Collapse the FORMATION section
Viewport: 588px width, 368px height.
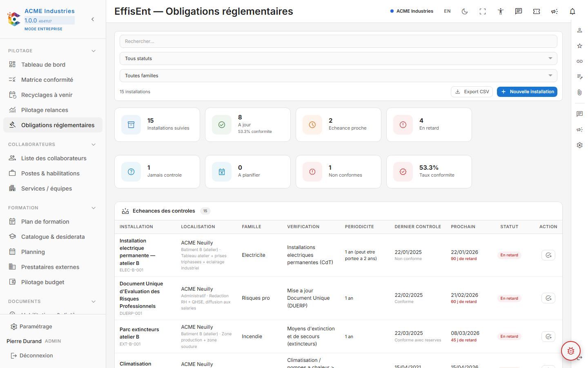(94, 208)
